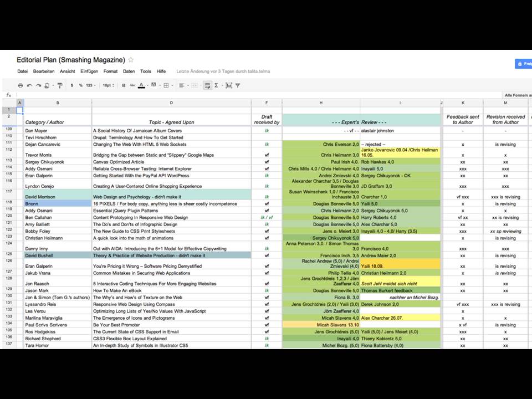Screen dimensions: 532x399
Task: Open the Datei menu
Action: [x=22, y=71]
